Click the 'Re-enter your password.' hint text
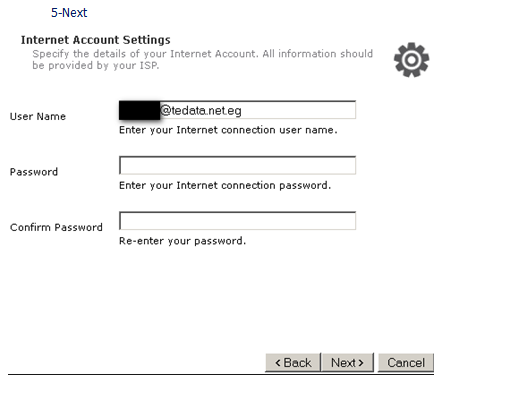Screen dimensions: 514x399 (182, 241)
